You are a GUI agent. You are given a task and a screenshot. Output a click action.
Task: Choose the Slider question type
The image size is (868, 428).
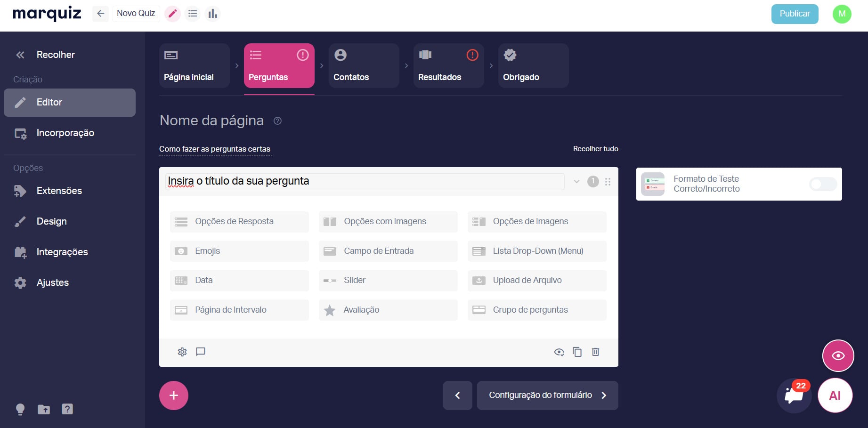pos(388,280)
